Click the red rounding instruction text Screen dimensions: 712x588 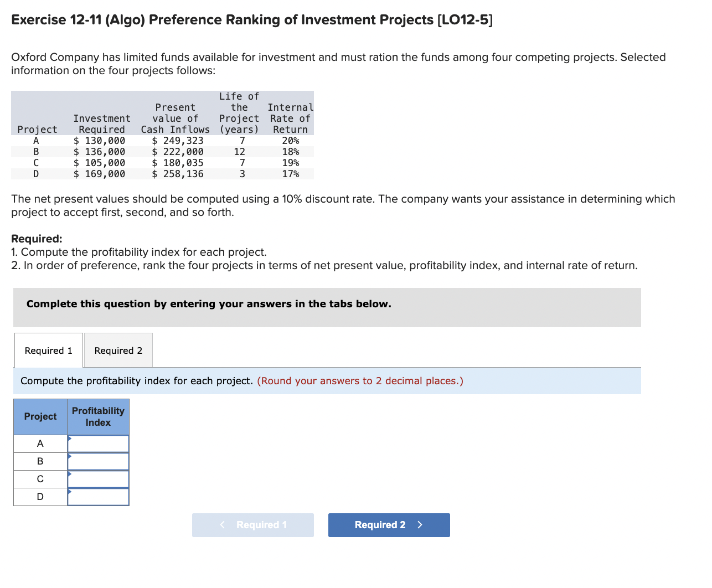360,381
